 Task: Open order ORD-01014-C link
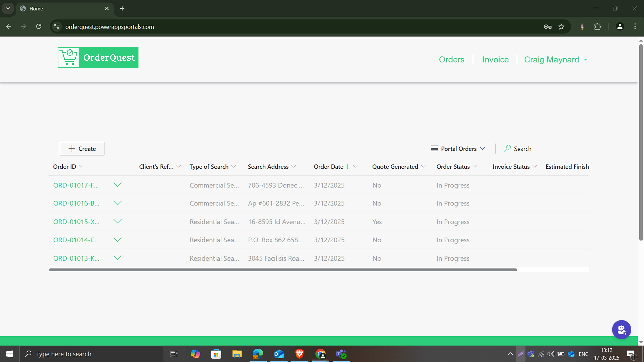76,240
